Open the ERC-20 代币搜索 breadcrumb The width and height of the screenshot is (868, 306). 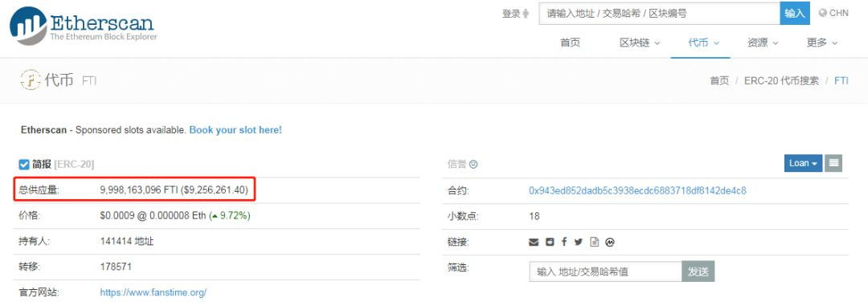pos(781,80)
